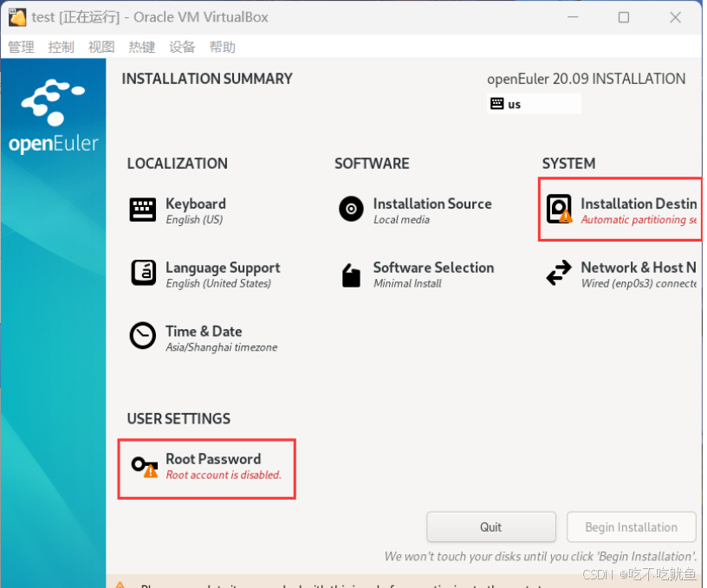Open Keyboard settings label
Image resolution: width=707 pixels, height=588 pixels.
[196, 204]
